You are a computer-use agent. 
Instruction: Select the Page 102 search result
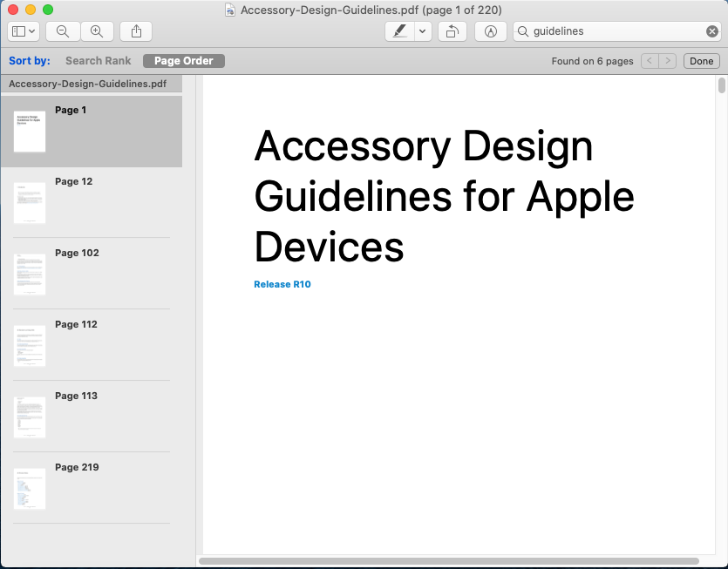pyautogui.click(x=92, y=274)
